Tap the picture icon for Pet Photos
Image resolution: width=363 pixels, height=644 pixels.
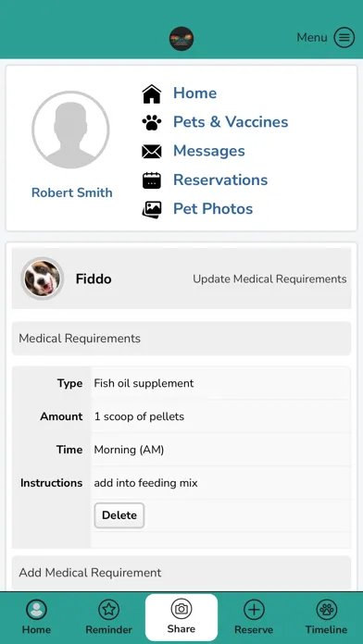(x=152, y=209)
